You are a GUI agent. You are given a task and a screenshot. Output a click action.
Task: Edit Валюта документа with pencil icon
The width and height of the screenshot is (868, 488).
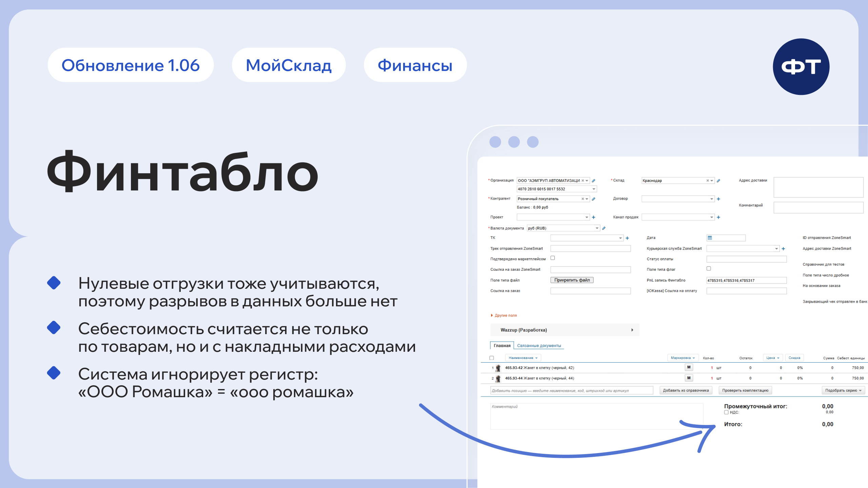click(604, 228)
